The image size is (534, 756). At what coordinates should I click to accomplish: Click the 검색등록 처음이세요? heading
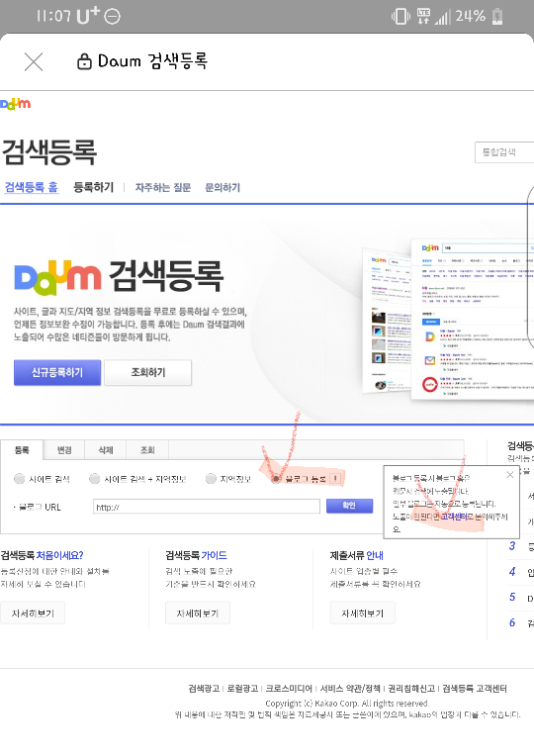click(x=42, y=555)
